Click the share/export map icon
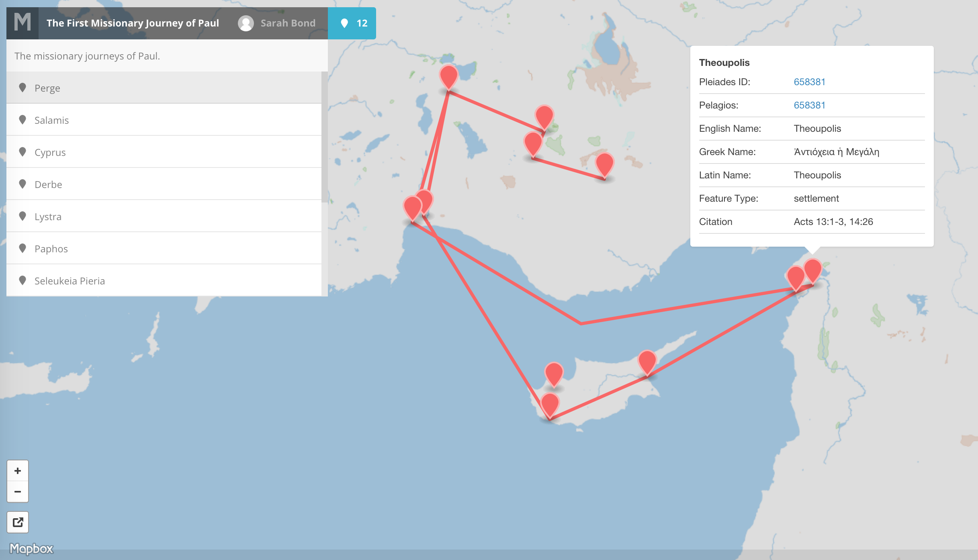This screenshot has width=978, height=560. [18, 522]
